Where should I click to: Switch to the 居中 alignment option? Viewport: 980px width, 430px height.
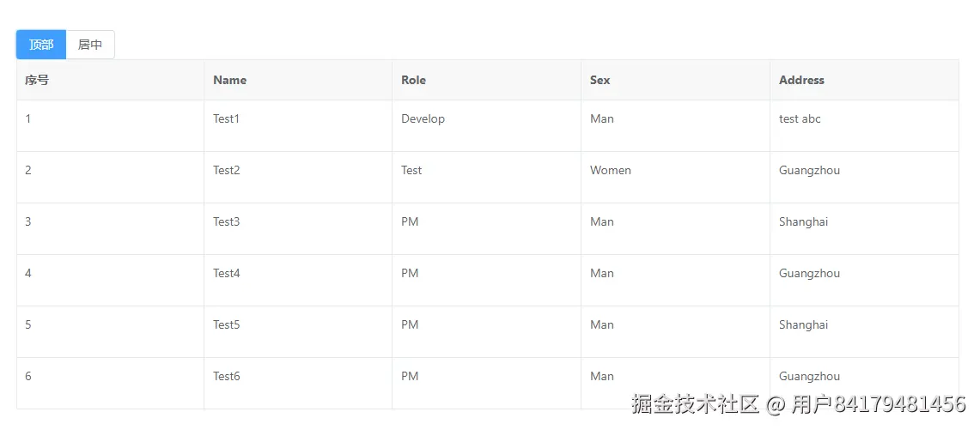(90, 45)
